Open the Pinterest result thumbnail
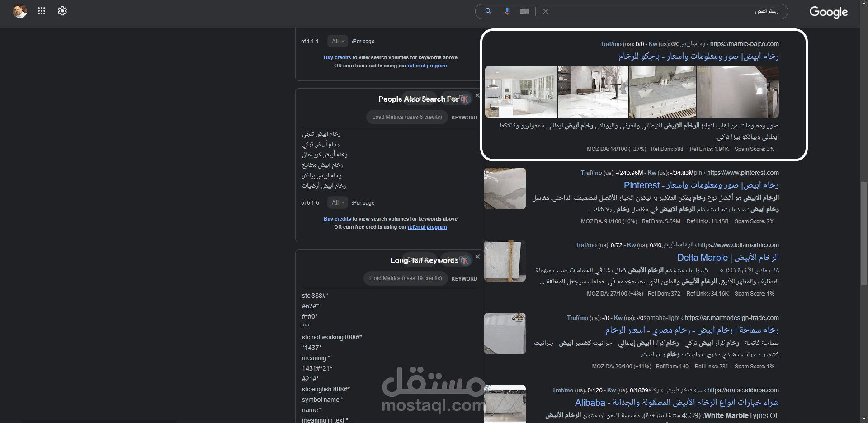The image size is (868, 423). 505,188
